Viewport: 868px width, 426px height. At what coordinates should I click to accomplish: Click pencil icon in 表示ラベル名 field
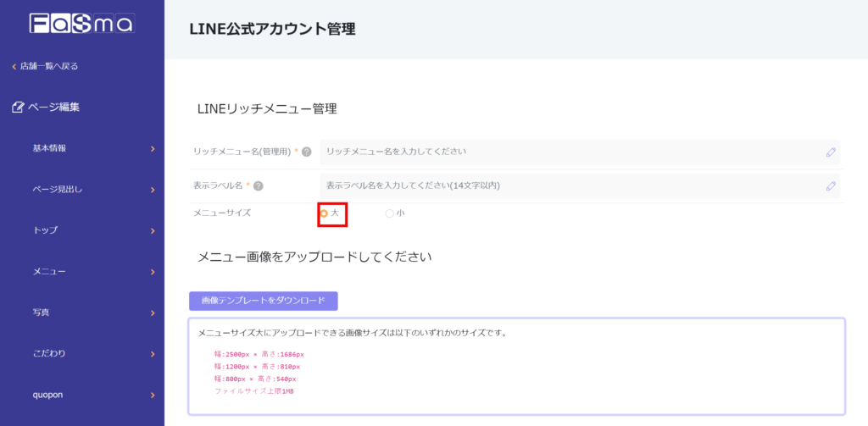click(831, 186)
